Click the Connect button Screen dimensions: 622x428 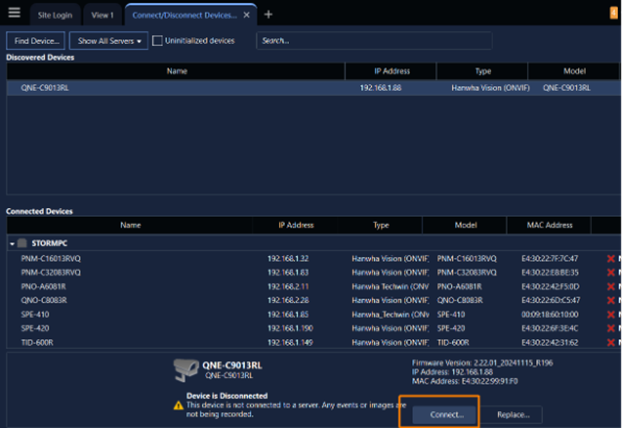point(439,414)
